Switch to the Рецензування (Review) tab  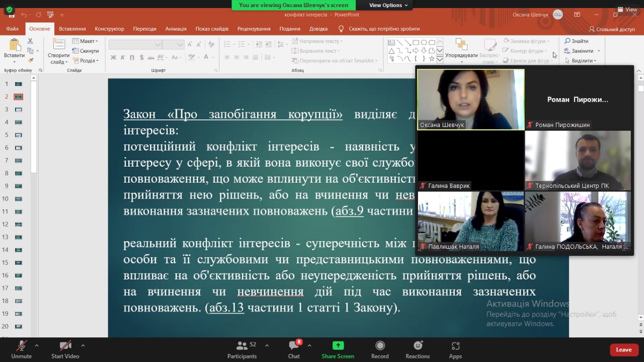254,29
